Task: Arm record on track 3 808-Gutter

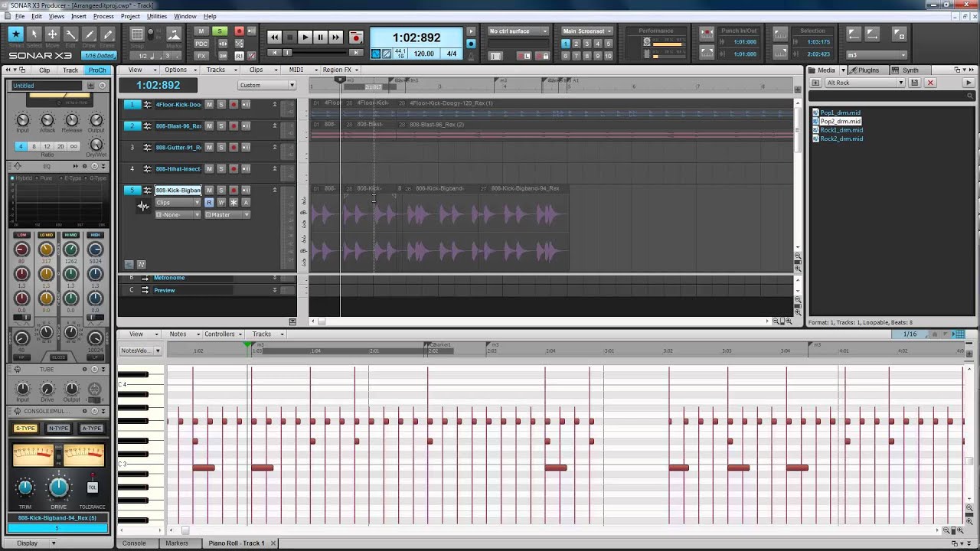Action: pos(234,148)
